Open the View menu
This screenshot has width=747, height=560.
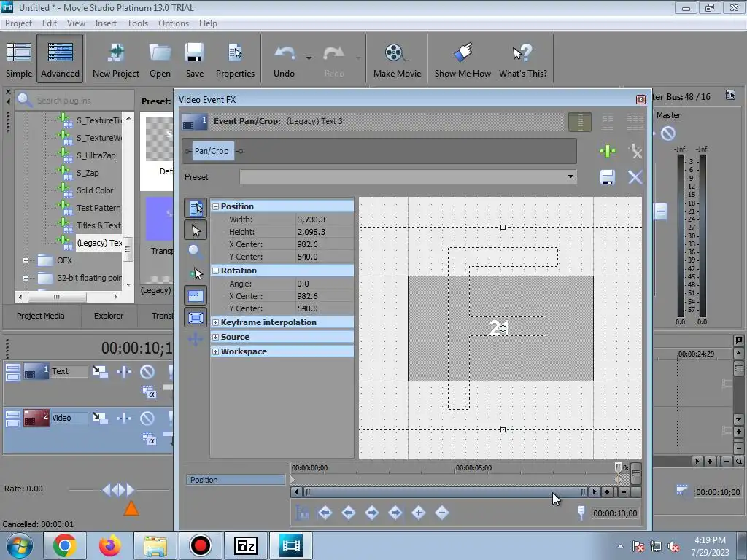[x=76, y=23]
